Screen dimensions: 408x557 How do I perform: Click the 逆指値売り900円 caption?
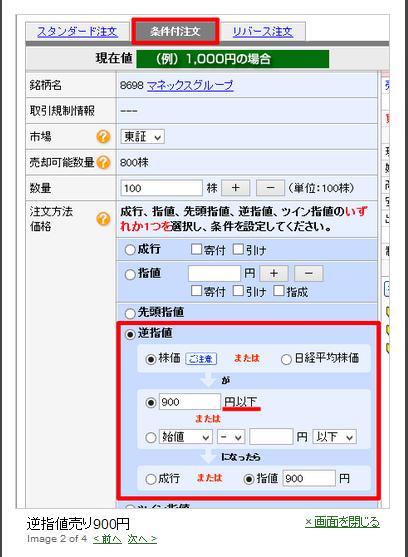tap(78, 524)
